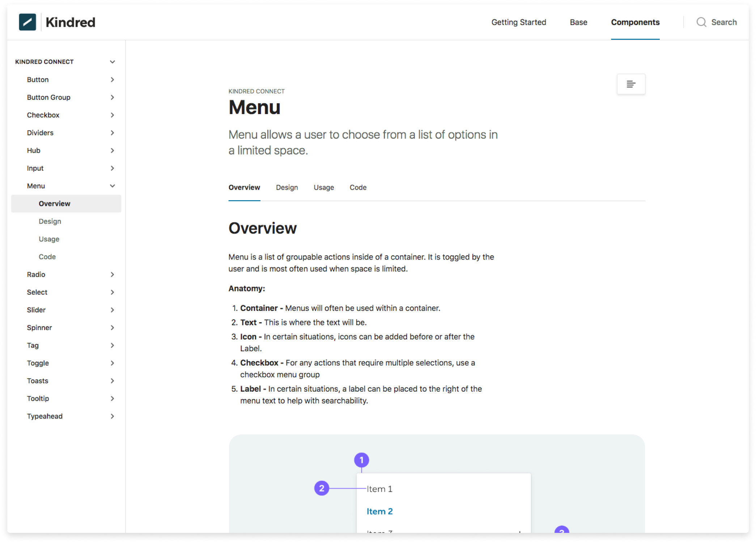The image size is (756, 543).
Task: Open the Typeahead sidebar item
Action: coord(44,416)
